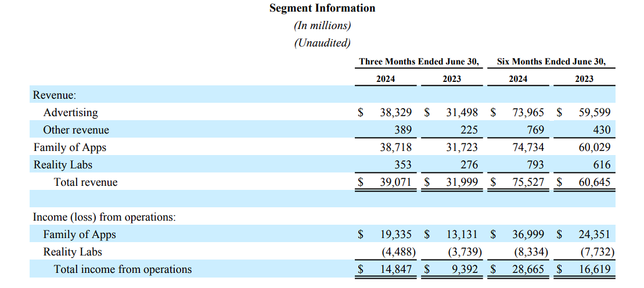Screen dimensions: 644x288
Task: Select other revenue value 430
Action: [x=602, y=130]
